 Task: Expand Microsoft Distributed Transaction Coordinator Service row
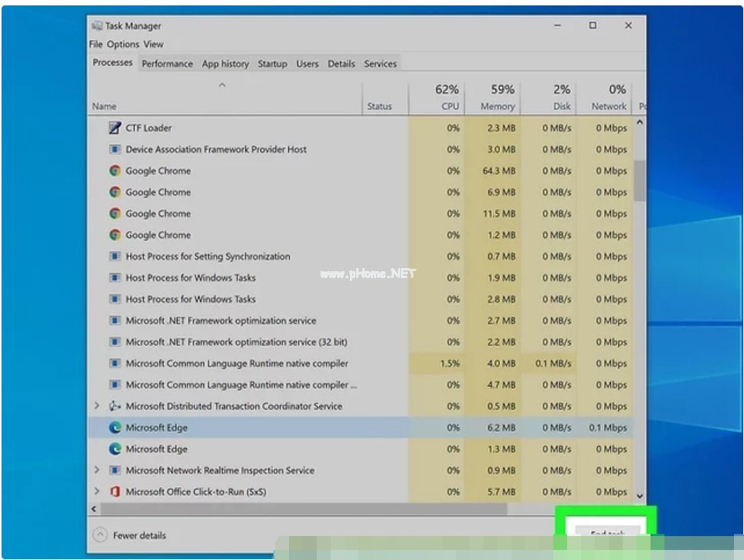tap(97, 406)
